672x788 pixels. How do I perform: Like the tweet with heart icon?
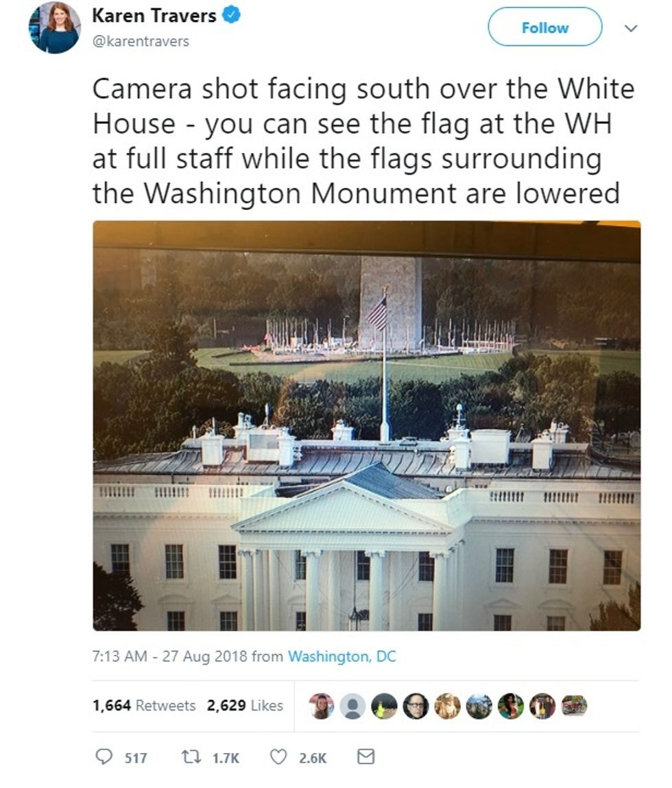(x=278, y=756)
